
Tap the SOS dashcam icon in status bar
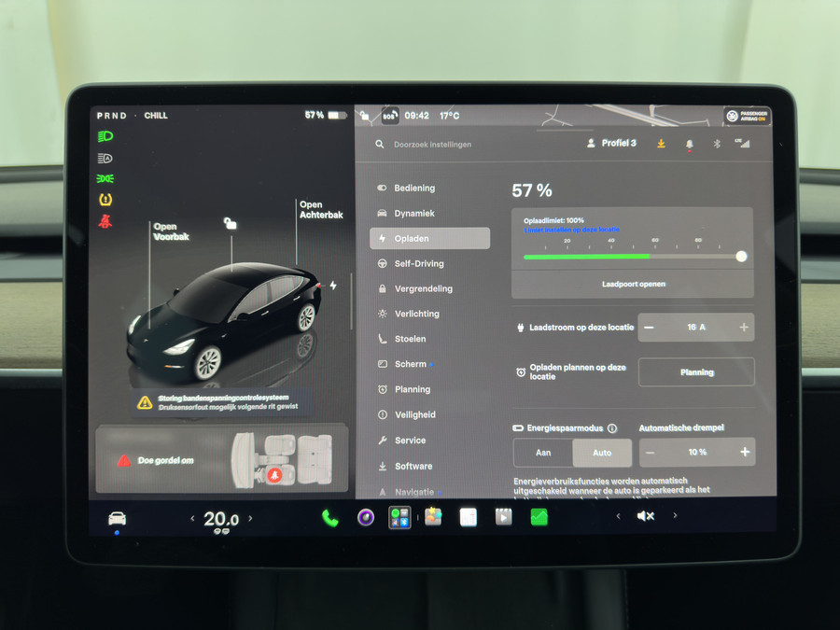pos(389,115)
